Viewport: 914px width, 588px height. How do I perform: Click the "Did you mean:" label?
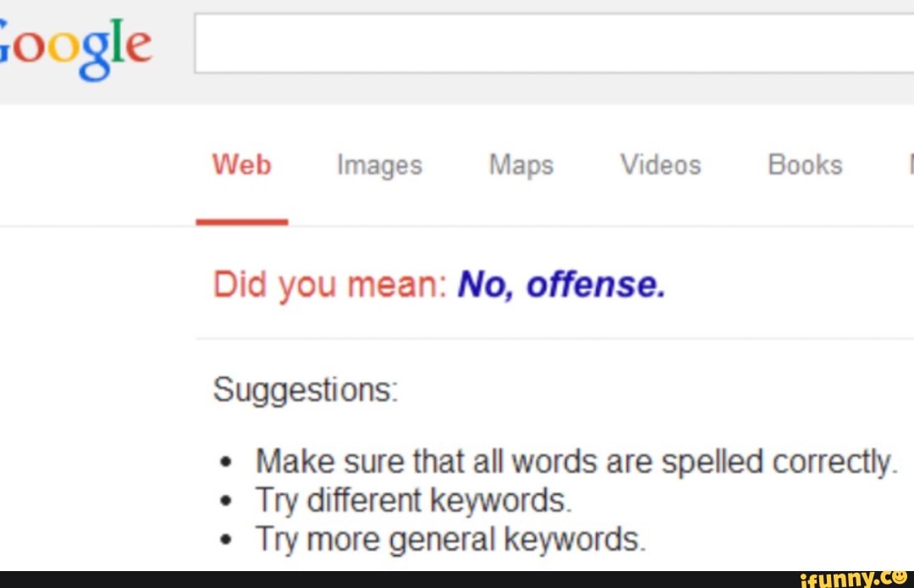tap(330, 286)
